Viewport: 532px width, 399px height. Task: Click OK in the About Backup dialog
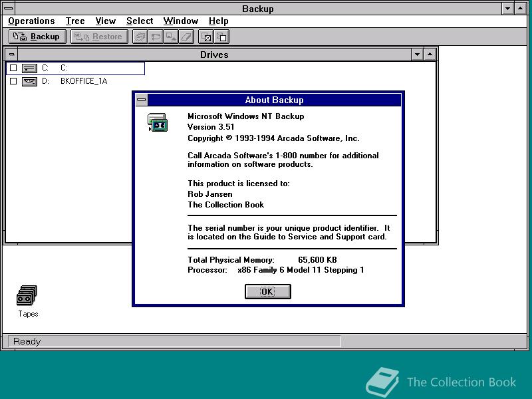(268, 291)
